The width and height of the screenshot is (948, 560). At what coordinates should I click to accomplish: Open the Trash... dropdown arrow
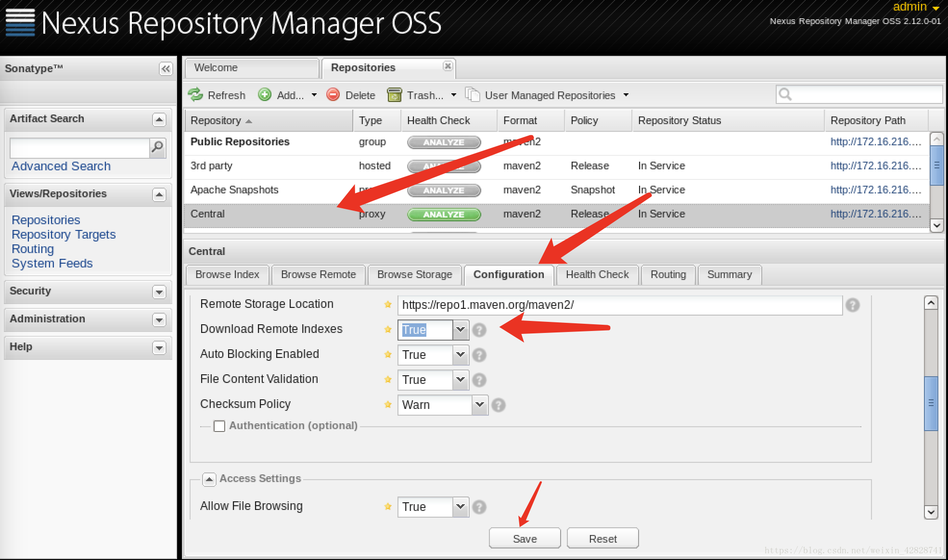click(x=453, y=95)
